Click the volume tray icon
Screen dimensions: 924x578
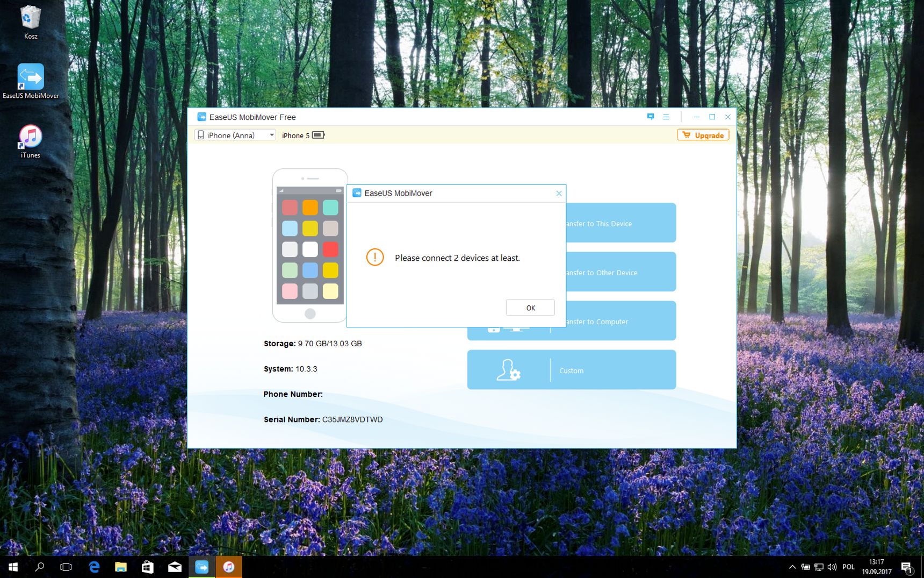pyautogui.click(x=832, y=567)
